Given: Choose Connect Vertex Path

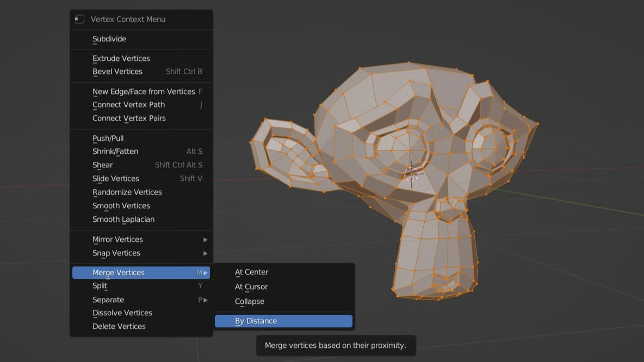Looking at the screenshot, I should [128, 104].
